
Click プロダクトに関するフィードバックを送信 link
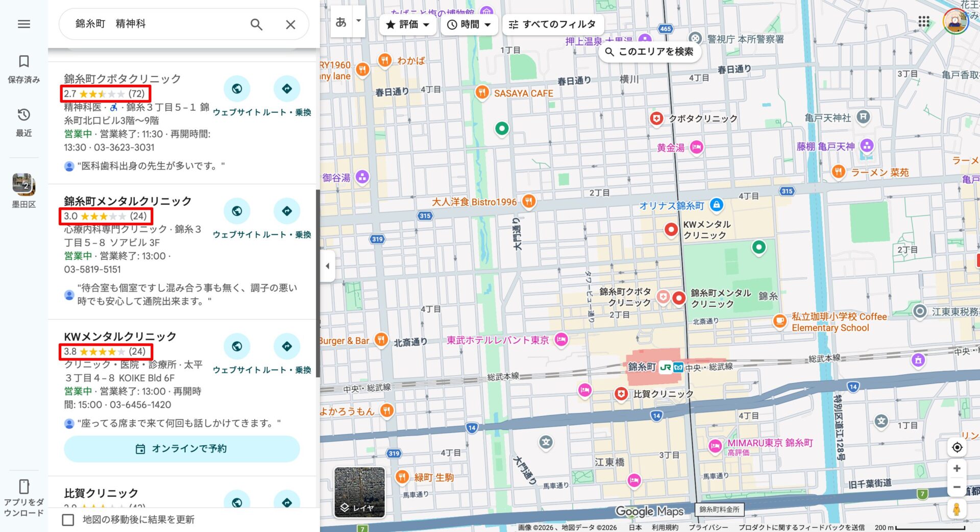pyautogui.click(x=801, y=527)
